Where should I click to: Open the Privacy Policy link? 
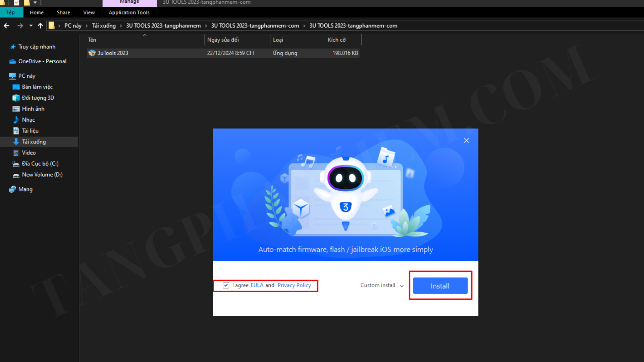(x=294, y=285)
